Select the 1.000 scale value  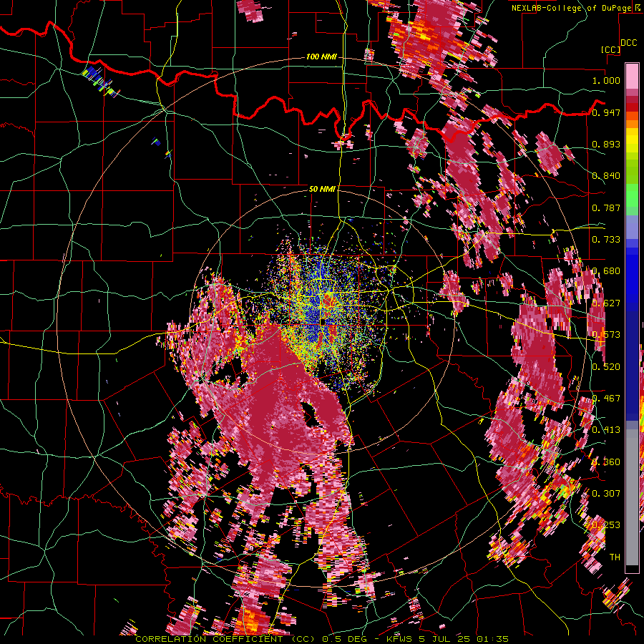[x=606, y=80]
